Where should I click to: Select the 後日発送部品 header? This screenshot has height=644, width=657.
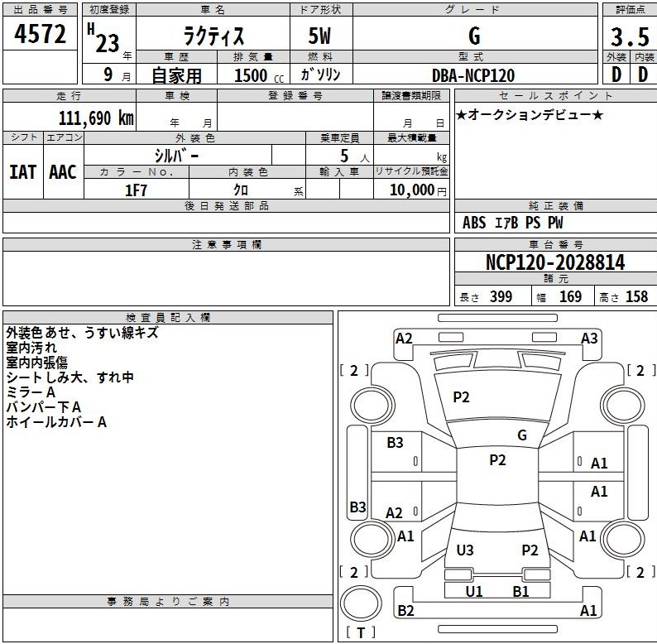coord(226,206)
